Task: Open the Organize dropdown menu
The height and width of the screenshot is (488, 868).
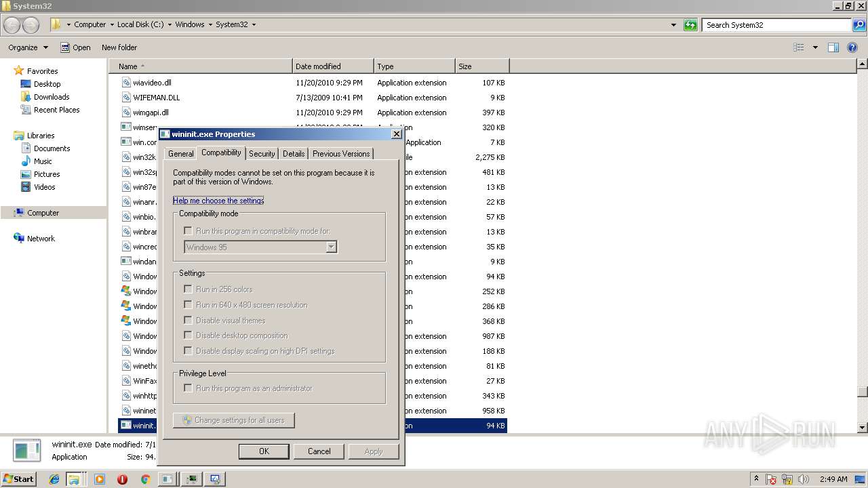Action: tap(28, 47)
